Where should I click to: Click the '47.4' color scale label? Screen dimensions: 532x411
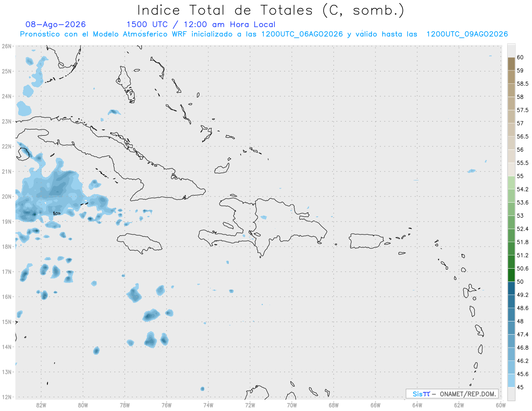point(523,334)
